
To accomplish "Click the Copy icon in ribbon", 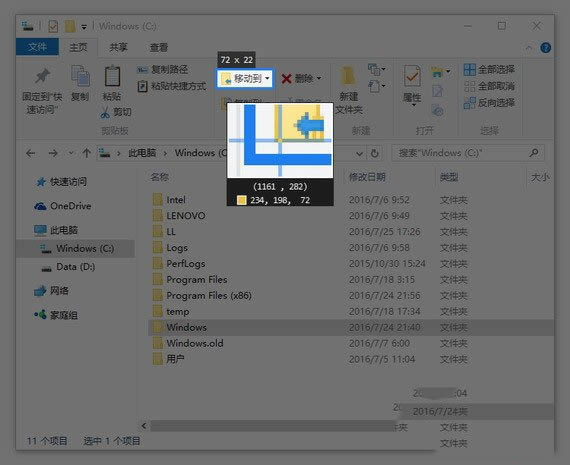I will [x=80, y=76].
